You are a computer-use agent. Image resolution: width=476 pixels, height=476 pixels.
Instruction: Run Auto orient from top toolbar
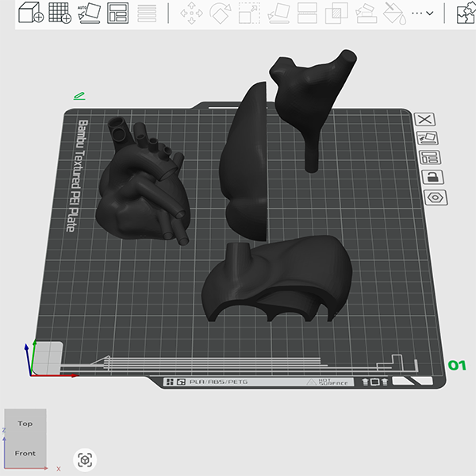[x=89, y=13]
